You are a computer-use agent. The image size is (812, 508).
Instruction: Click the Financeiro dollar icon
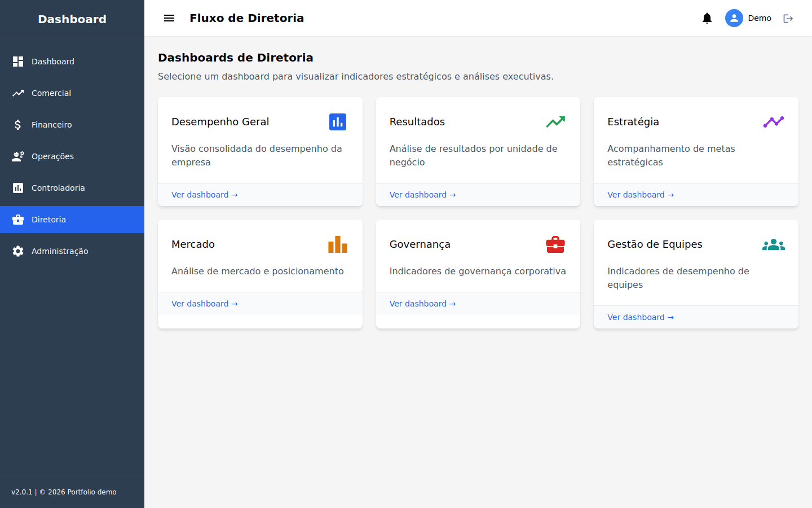[x=18, y=125]
